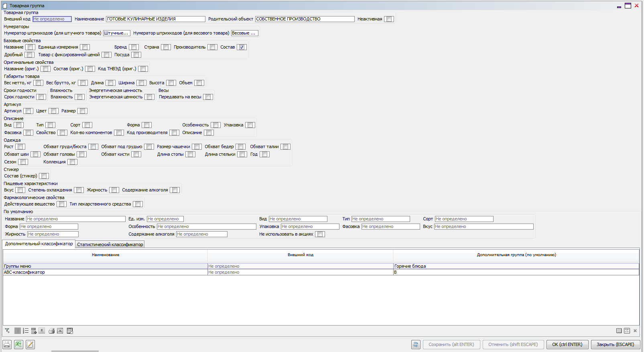Image resolution: width=644 pixels, height=352 pixels.
Task: Uncheck the Состав checkbox in base properties
Action: click(242, 47)
